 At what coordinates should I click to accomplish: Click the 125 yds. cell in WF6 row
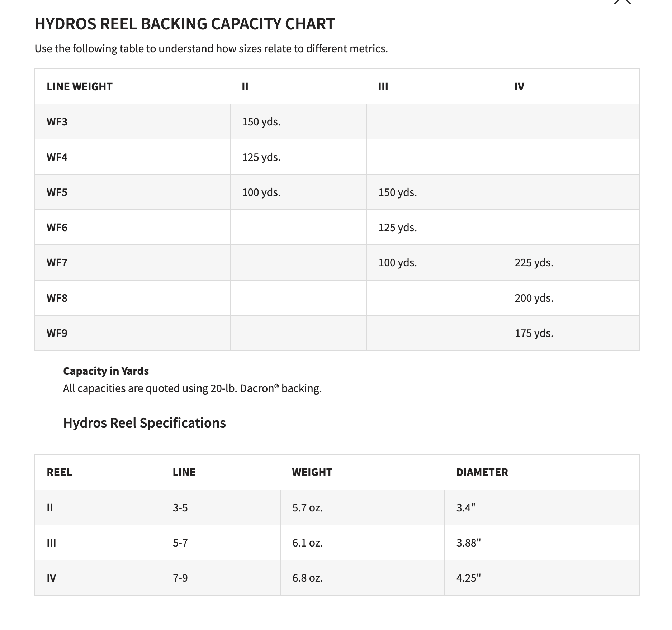[397, 228]
